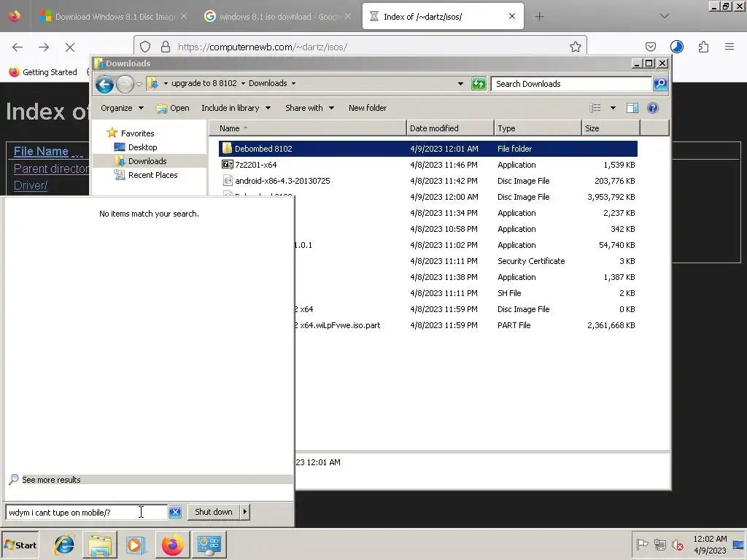Expand address bar history dropdown
This screenshot has width=747, height=560.
(x=460, y=84)
